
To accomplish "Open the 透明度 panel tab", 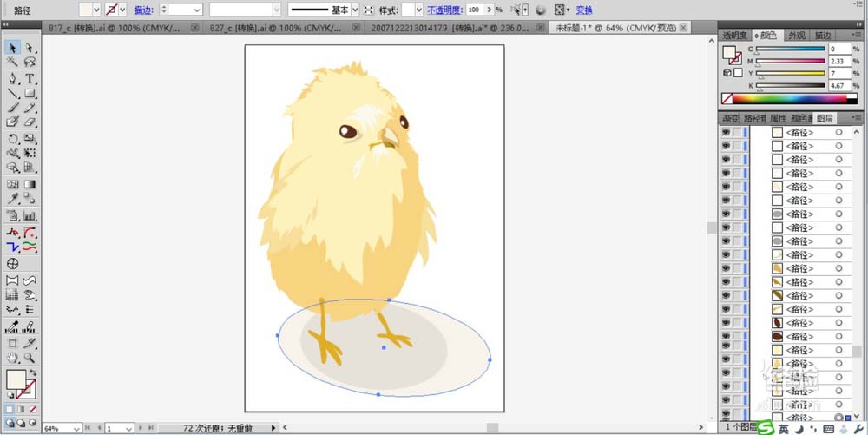I will [734, 36].
